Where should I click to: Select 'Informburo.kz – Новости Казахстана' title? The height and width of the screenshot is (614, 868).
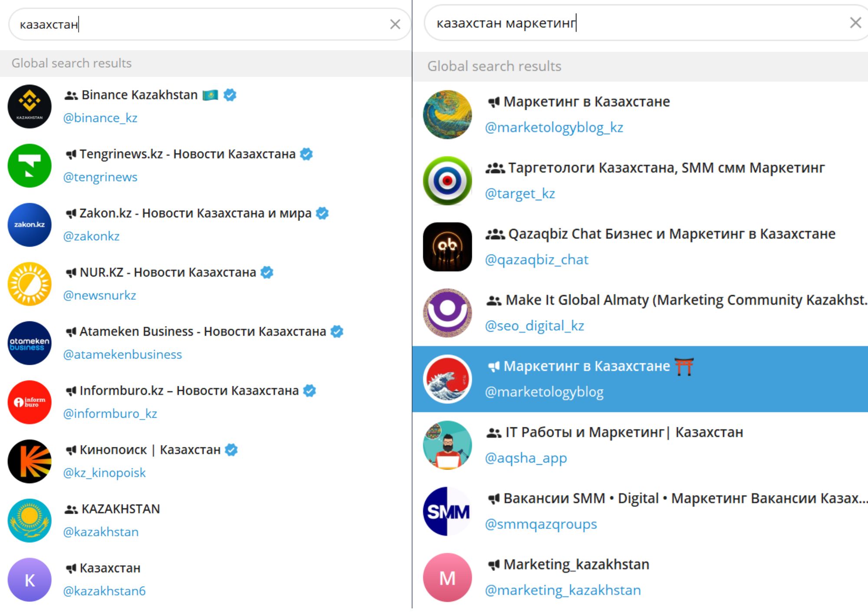[x=189, y=391]
